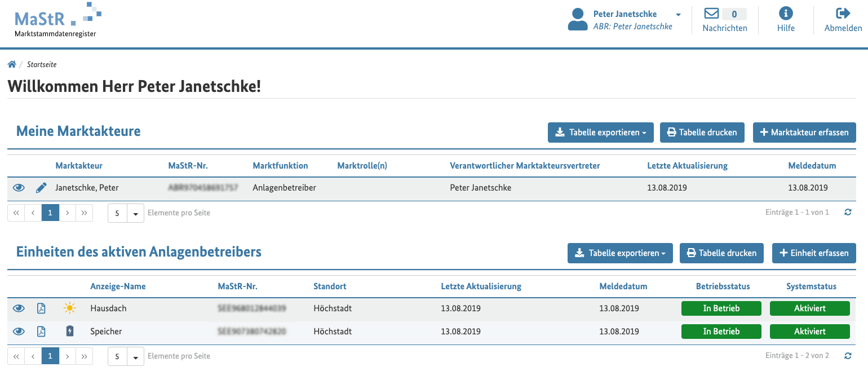Edit Janetschke, Peter with pencil icon
Image resolution: width=868 pixels, height=371 pixels.
click(x=41, y=188)
